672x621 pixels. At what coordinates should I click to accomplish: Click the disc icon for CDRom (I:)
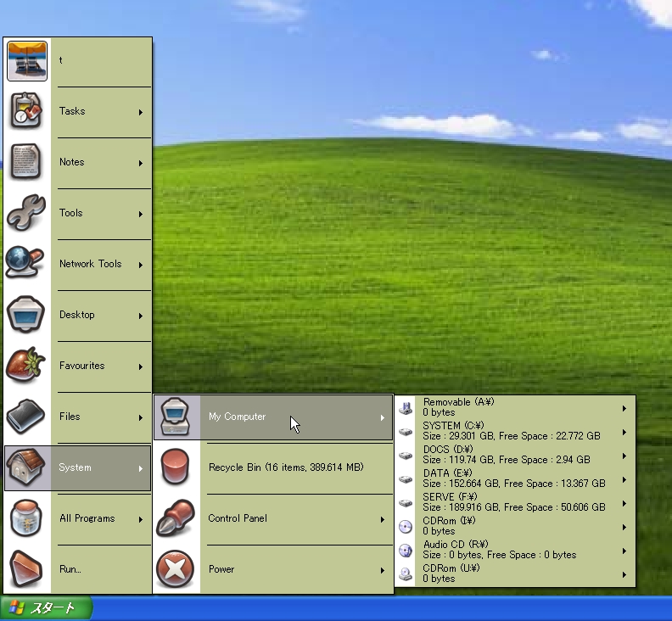point(406,527)
